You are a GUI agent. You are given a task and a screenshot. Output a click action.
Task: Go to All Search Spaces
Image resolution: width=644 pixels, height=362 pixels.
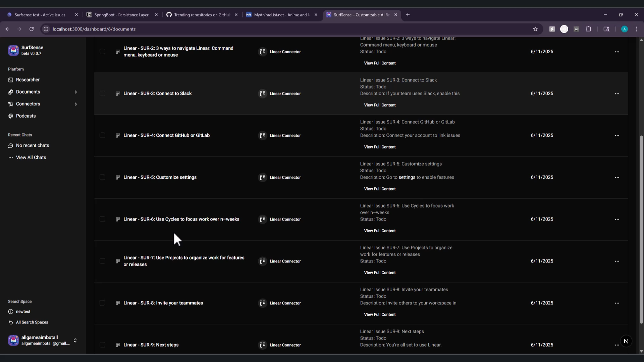pyautogui.click(x=32, y=322)
